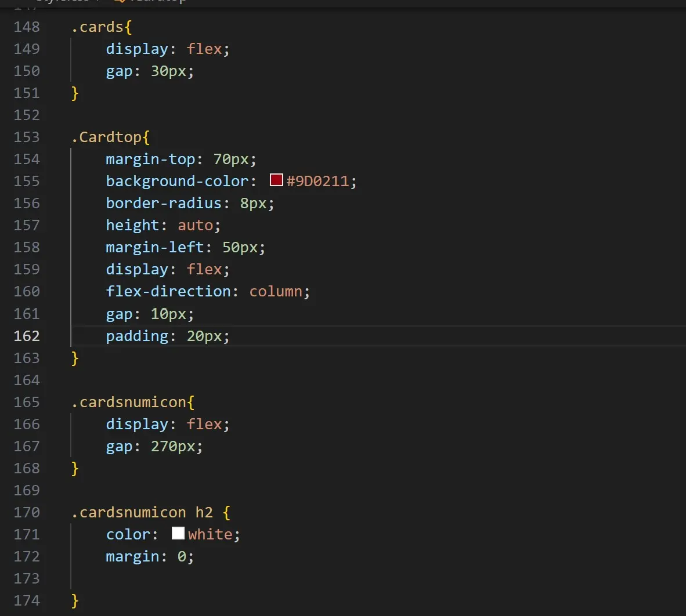The width and height of the screenshot is (686, 616).
Task: Click the .cards selector name
Action: coord(97,27)
